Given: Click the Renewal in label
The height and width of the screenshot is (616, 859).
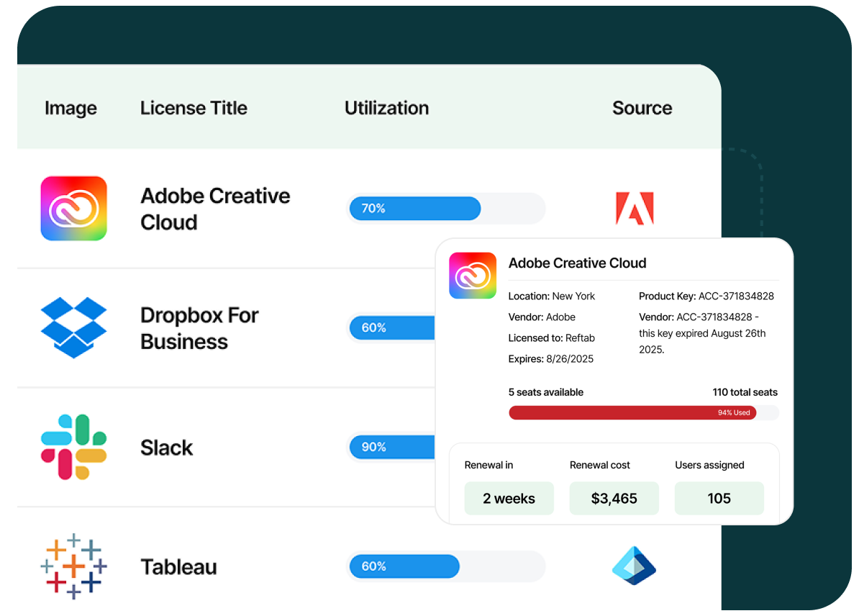Looking at the screenshot, I should click(488, 465).
